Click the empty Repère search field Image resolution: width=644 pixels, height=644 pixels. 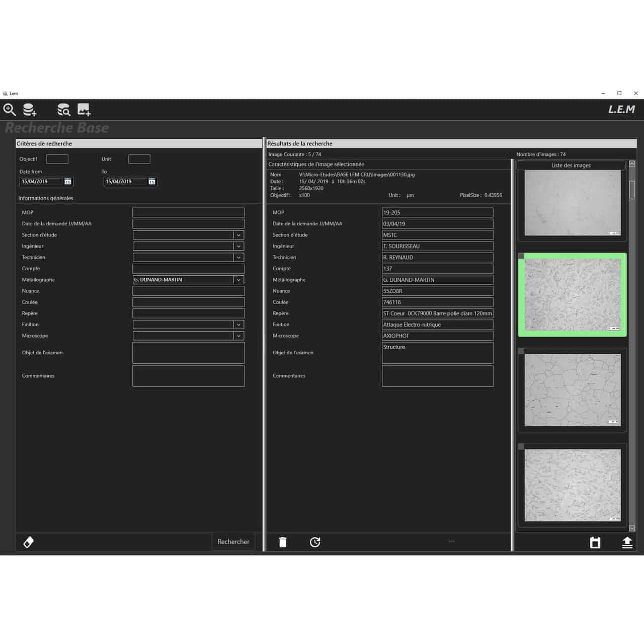click(188, 313)
